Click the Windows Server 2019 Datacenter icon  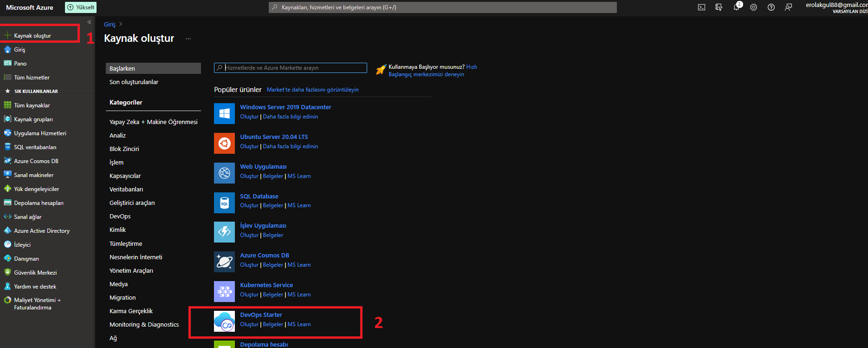224,113
